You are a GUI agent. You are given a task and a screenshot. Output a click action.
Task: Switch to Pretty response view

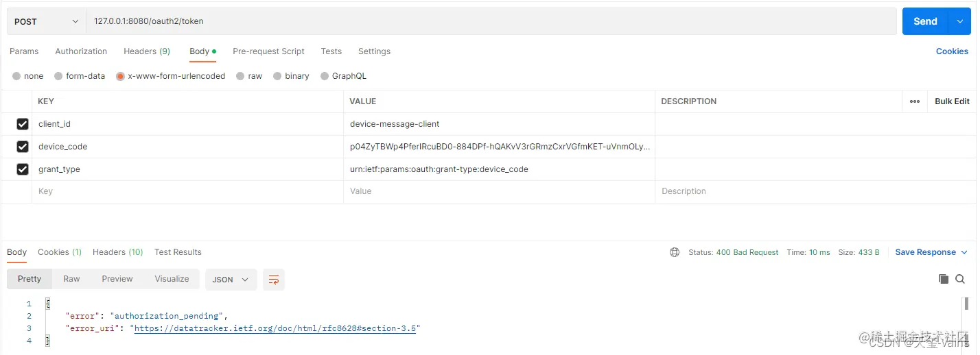(30, 279)
